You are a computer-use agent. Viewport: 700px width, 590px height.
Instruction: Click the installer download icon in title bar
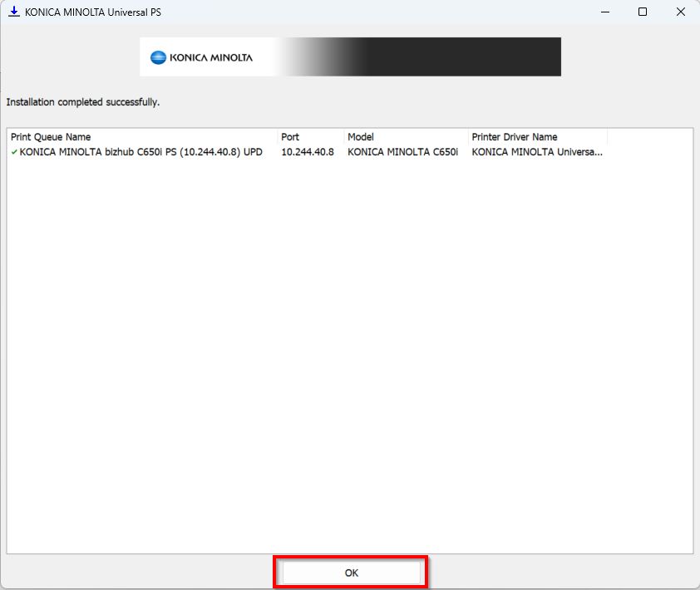click(13, 12)
